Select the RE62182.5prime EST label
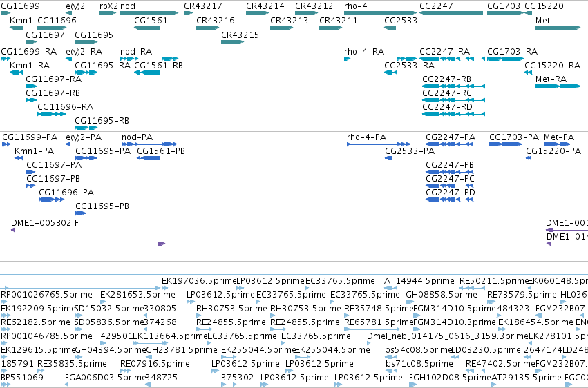The width and height of the screenshot is (588, 388). tap(36, 322)
